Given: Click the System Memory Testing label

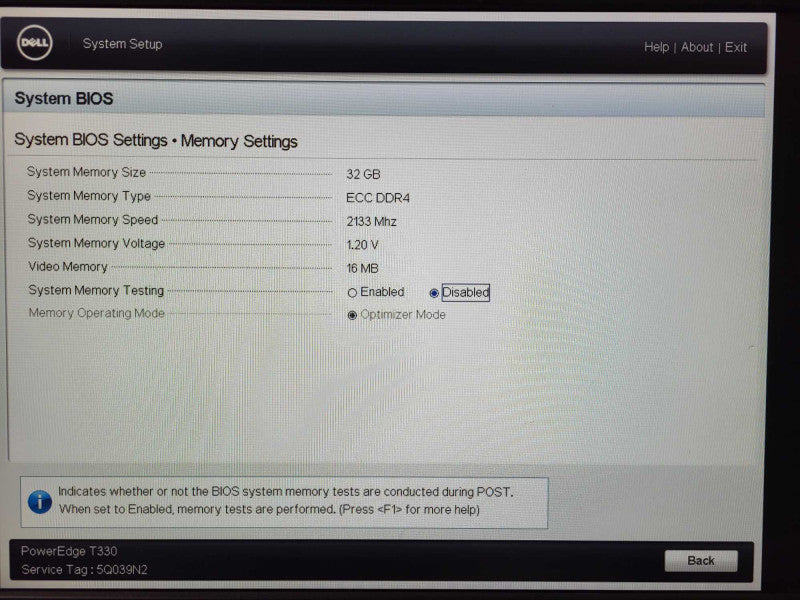Looking at the screenshot, I should pos(96,290).
